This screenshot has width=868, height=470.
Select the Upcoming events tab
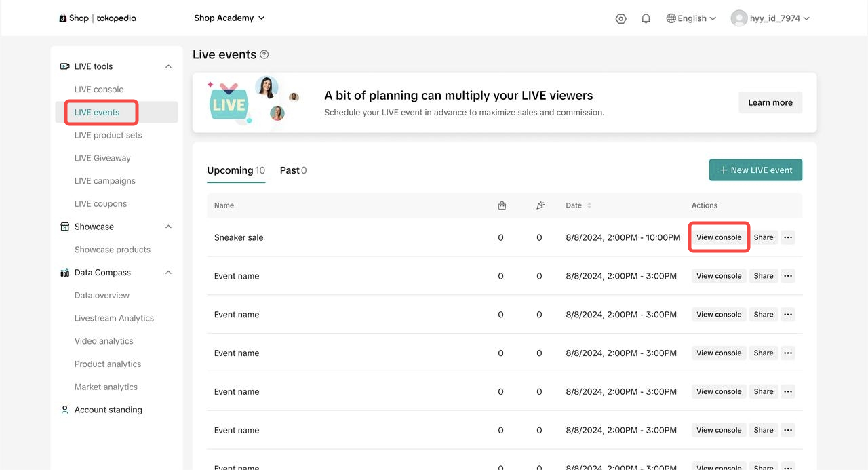[235, 170]
